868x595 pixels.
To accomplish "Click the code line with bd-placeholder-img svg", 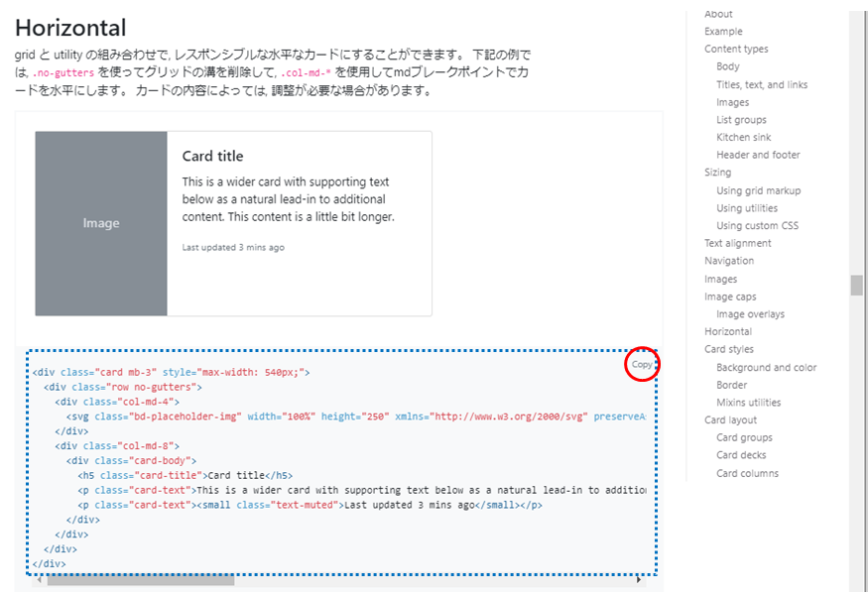I will click(x=356, y=416).
